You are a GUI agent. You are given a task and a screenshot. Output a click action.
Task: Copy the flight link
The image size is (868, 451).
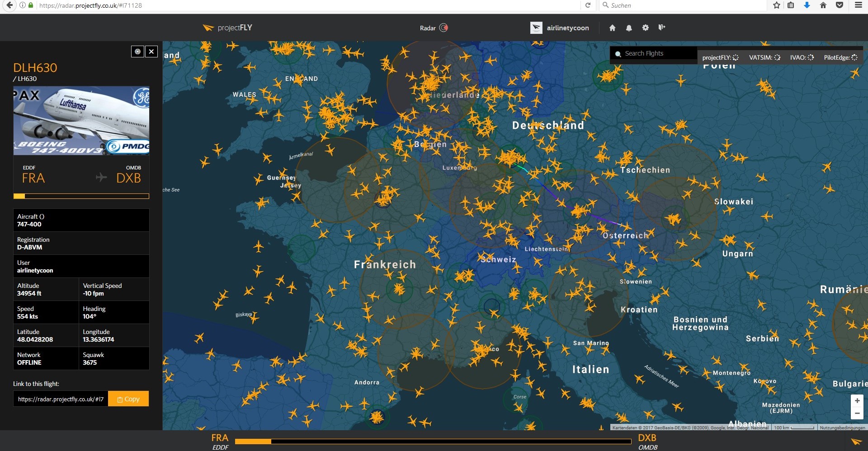128,399
